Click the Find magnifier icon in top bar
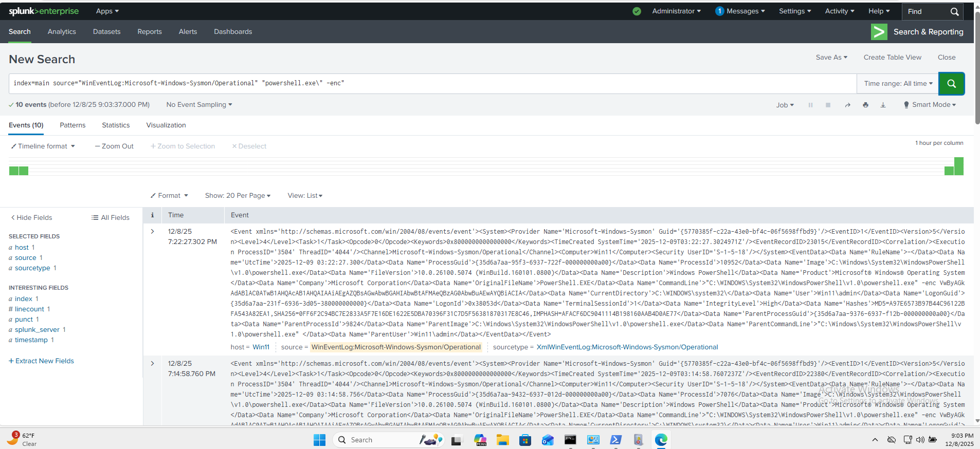The height and width of the screenshot is (449, 980). 954,11
